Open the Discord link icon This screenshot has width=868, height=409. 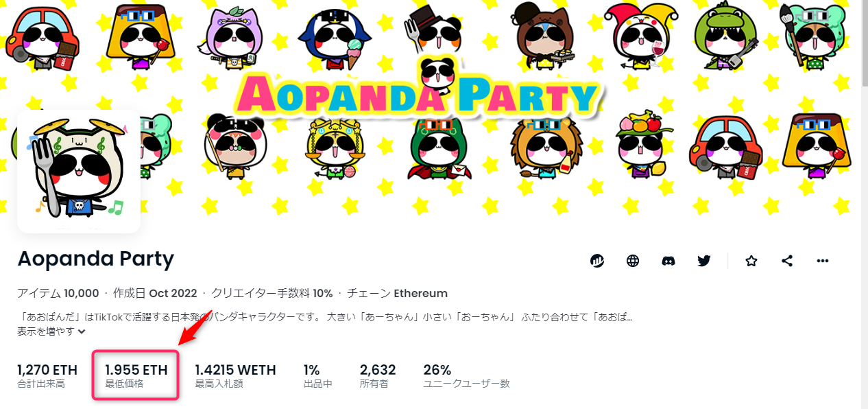(x=668, y=261)
